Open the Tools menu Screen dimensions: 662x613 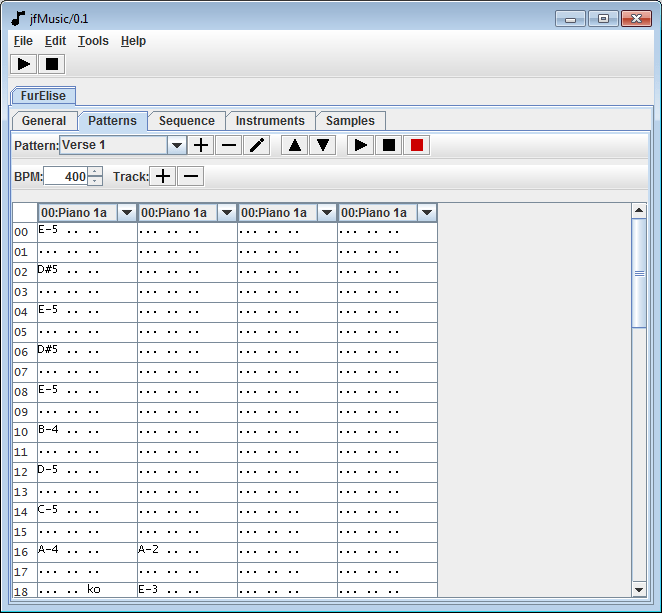point(93,41)
